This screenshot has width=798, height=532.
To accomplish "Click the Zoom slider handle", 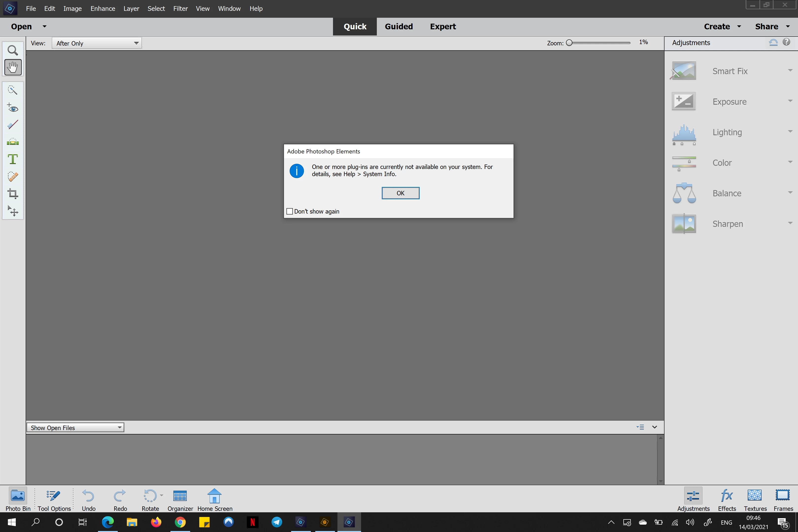I will pos(569,43).
